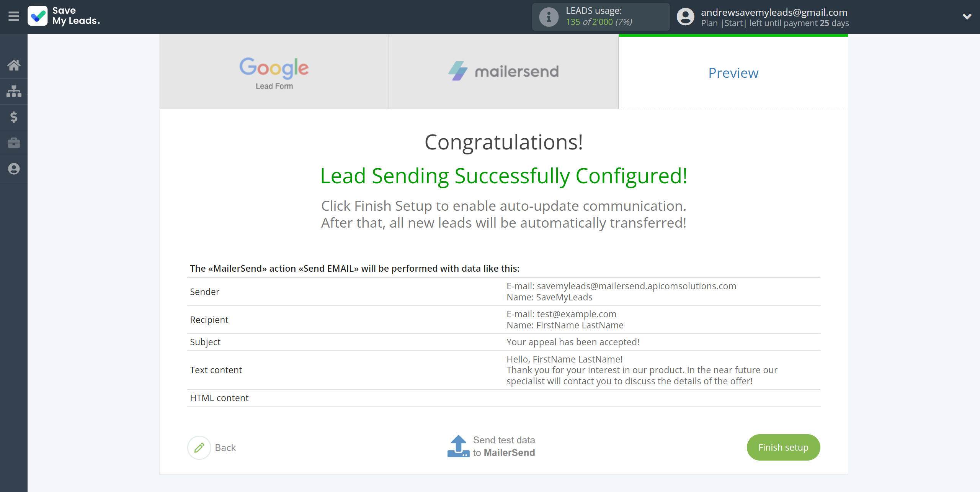Open the briefcase services icon
980x492 pixels.
click(x=14, y=143)
